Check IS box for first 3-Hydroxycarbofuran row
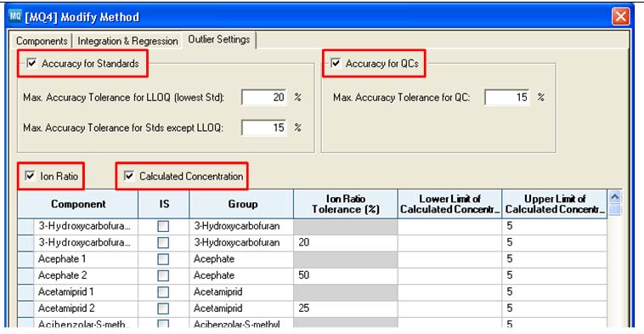The width and height of the screenshot is (644, 334). click(x=163, y=226)
